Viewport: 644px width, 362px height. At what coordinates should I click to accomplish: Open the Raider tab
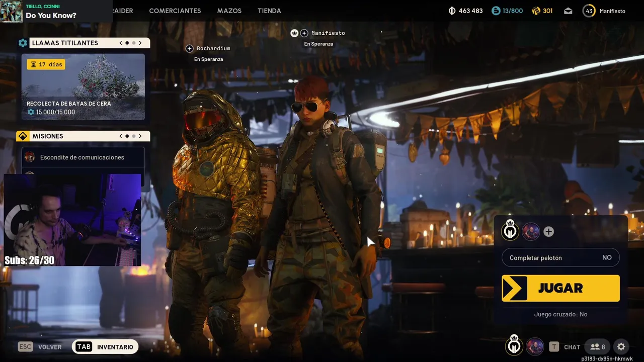(x=123, y=11)
